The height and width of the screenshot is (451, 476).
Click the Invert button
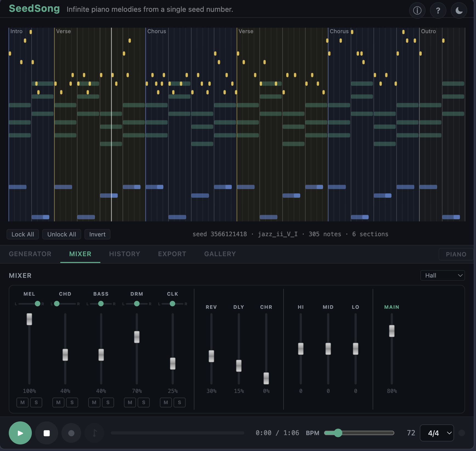tap(97, 234)
